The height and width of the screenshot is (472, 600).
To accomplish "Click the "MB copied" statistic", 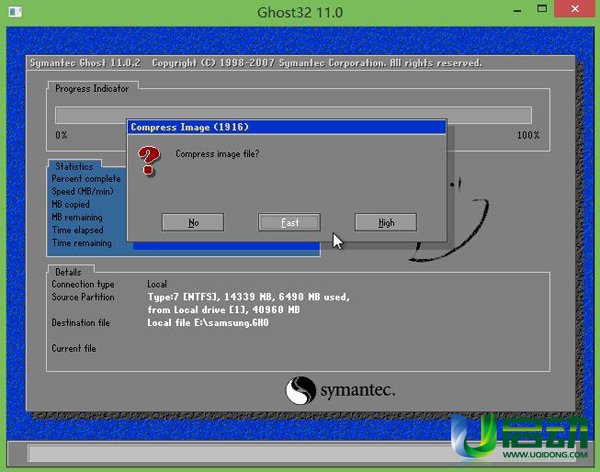I will tap(71, 204).
